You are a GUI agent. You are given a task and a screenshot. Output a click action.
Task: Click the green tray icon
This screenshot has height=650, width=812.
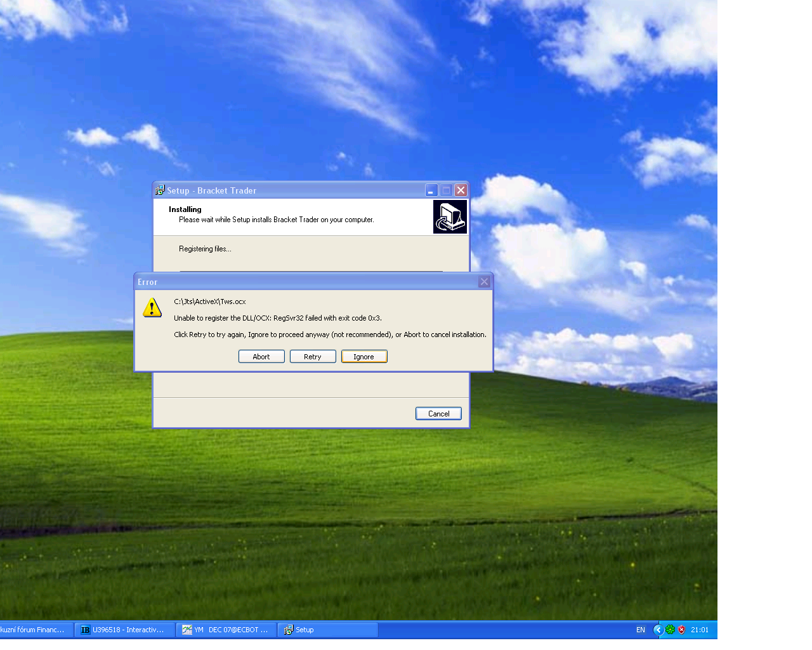tap(670, 630)
